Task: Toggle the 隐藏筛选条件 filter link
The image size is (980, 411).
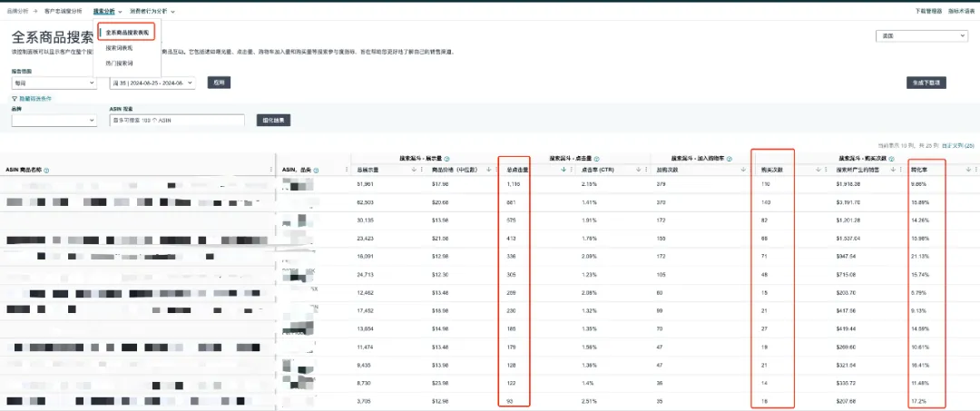Action: (35, 99)
